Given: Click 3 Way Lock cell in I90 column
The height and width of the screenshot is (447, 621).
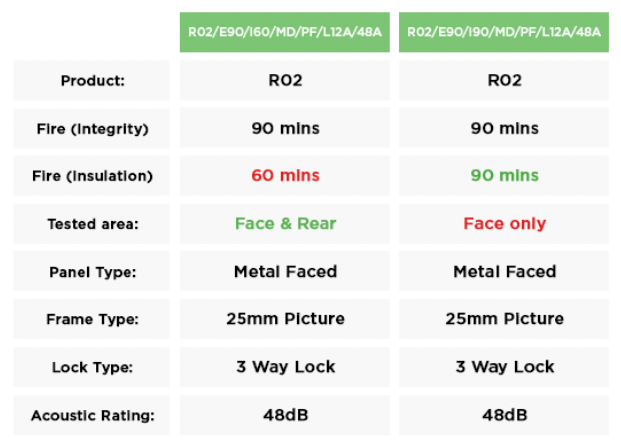Looking at the screenshot, I should 503,367.
